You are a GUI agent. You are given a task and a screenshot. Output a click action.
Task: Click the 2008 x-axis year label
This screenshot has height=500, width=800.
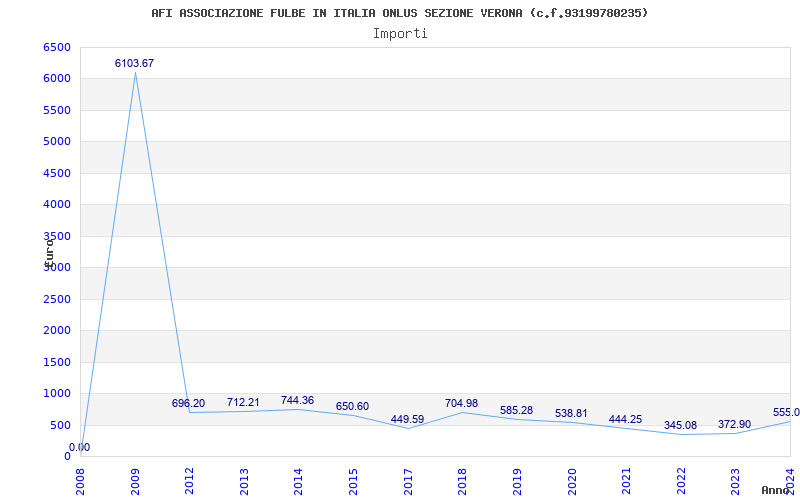80,482
